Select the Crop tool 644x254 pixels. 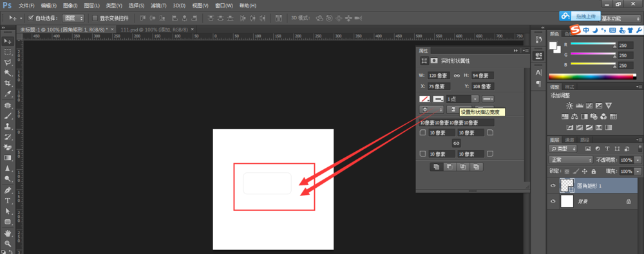coord(7,84)
